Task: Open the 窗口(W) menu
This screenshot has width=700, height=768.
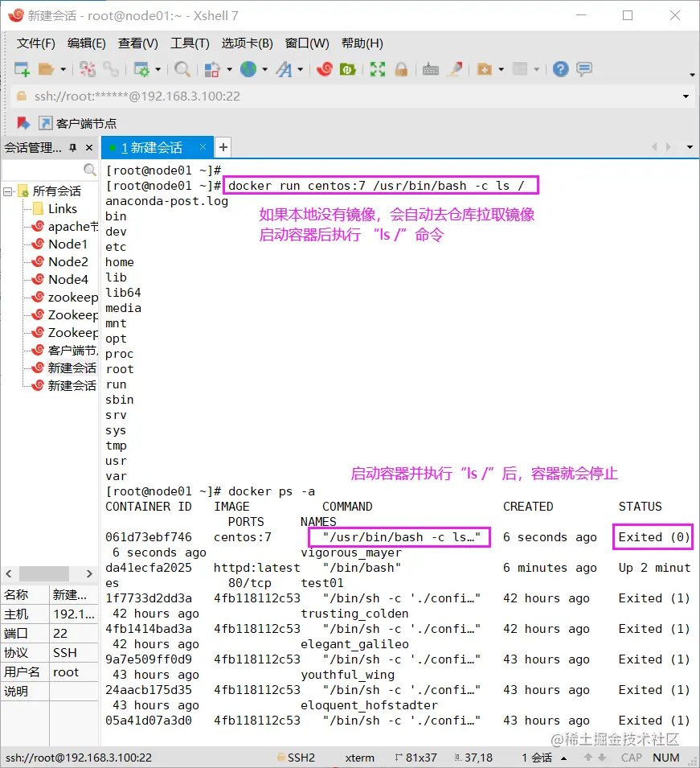Action: (x=307, y=43)
